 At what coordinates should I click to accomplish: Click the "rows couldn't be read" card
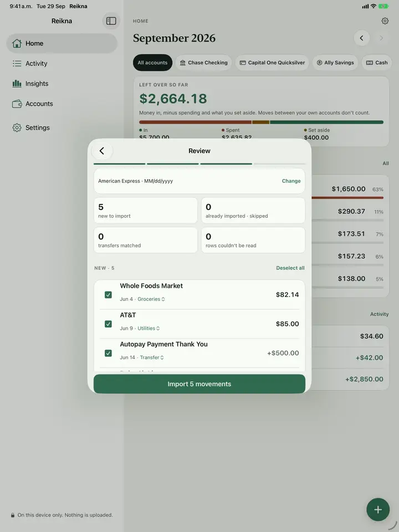tap(253, 240)
